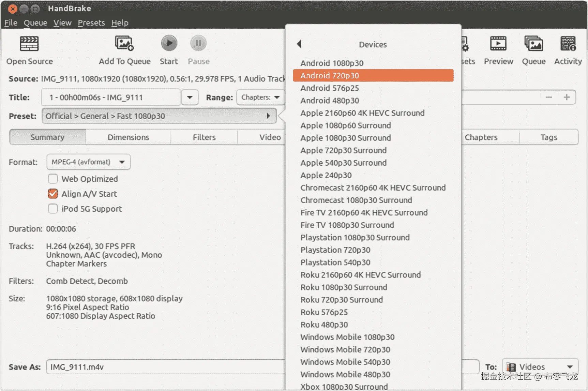This screenshot has height=391, width=588.
Task: Select the Android 1080p30 preset
Action: [373, 63]
